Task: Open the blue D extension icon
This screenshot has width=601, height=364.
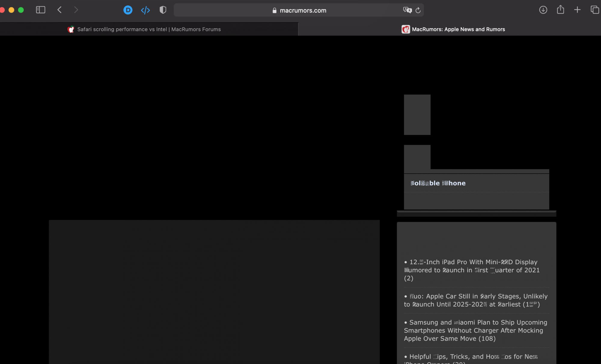Action: pos(128,10)
